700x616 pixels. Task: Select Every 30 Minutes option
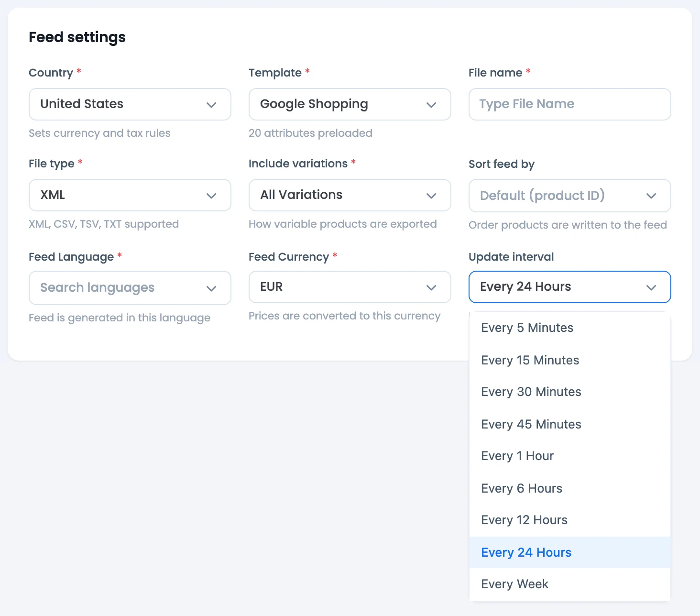click(x=569, y=392)
